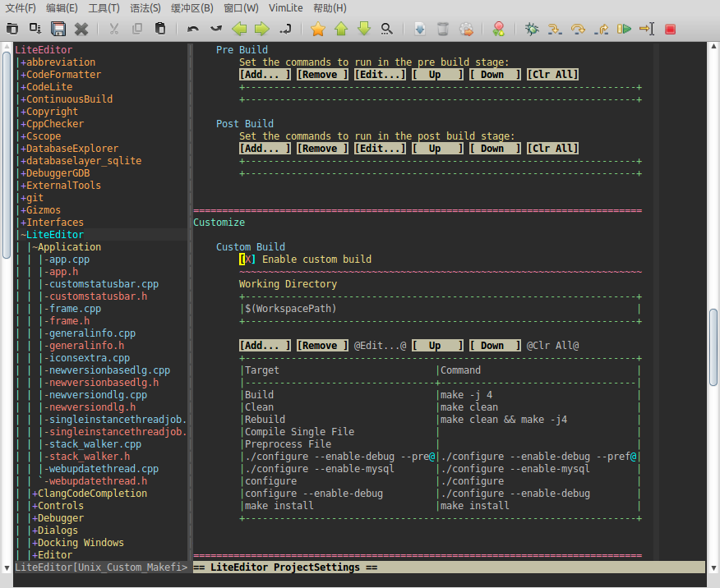Click the gear with orange arrow icon
Screen dimensions: 720x588
point(466,29)
